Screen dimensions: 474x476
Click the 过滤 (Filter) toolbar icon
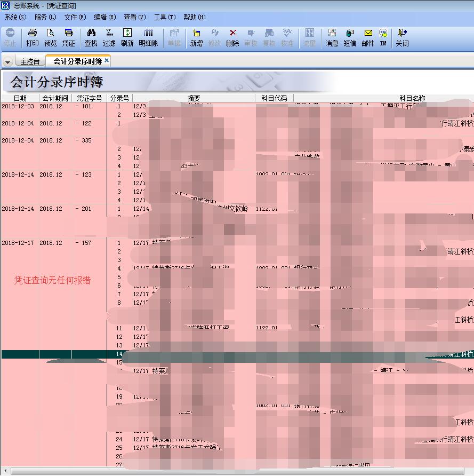tap(109, 38)
